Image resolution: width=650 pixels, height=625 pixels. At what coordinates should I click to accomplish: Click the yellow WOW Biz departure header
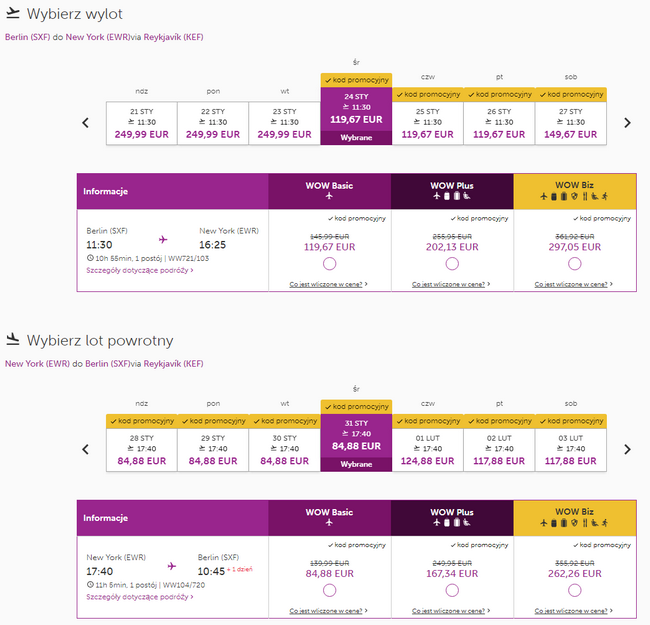575,191
